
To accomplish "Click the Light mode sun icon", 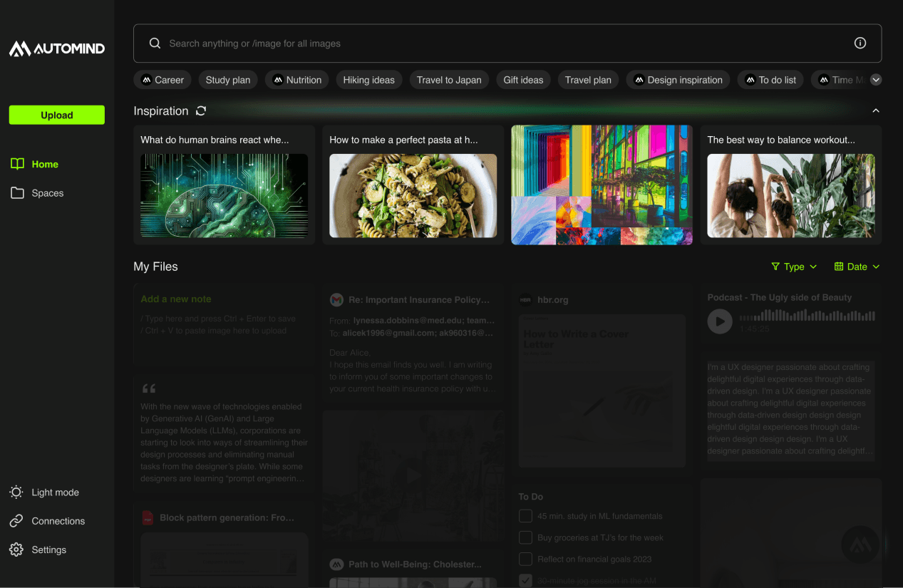I will coord(16,492).
